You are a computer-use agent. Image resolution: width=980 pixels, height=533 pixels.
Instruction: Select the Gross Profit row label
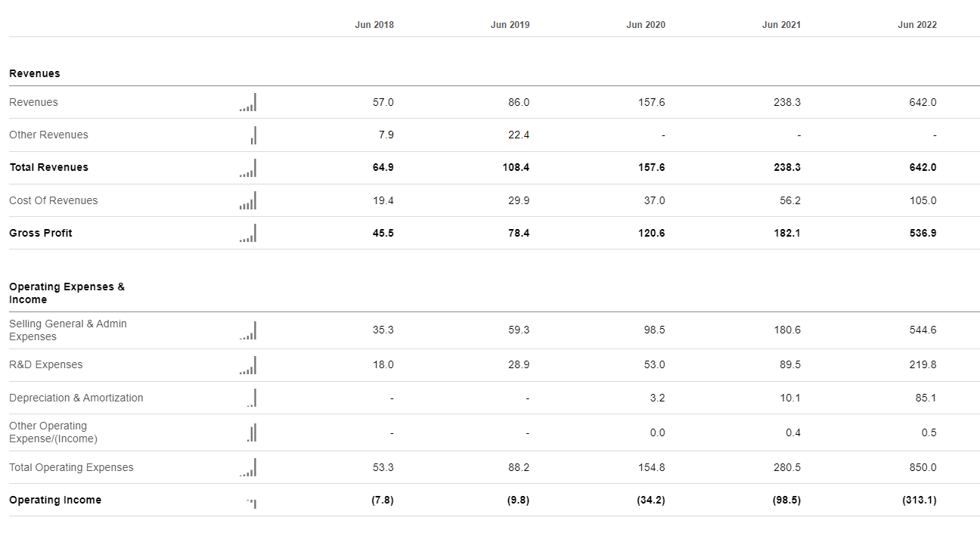41,233
